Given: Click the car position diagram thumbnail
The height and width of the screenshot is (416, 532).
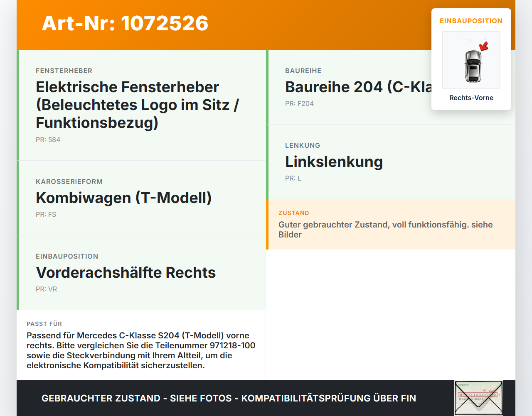Looking at the screenshot, I should pos(471,60).
